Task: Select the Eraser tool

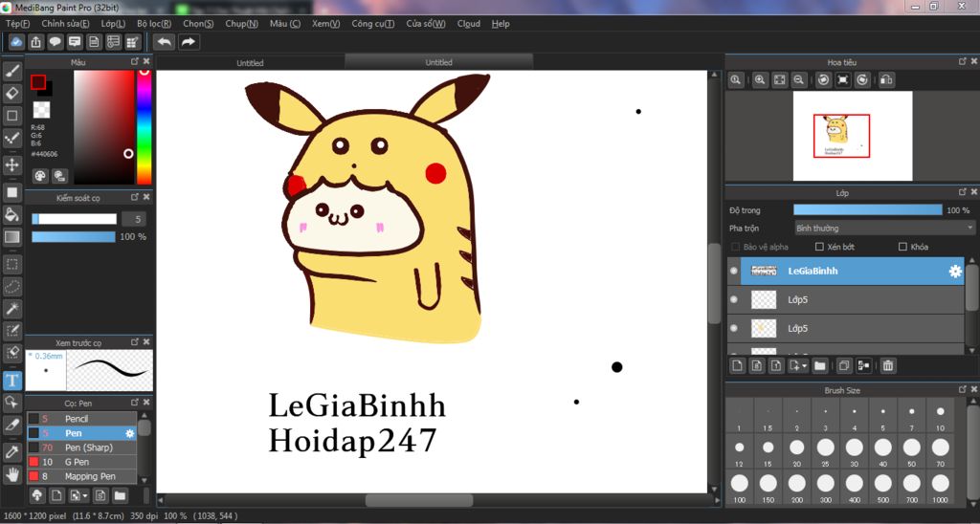Action: click(11, 94)
